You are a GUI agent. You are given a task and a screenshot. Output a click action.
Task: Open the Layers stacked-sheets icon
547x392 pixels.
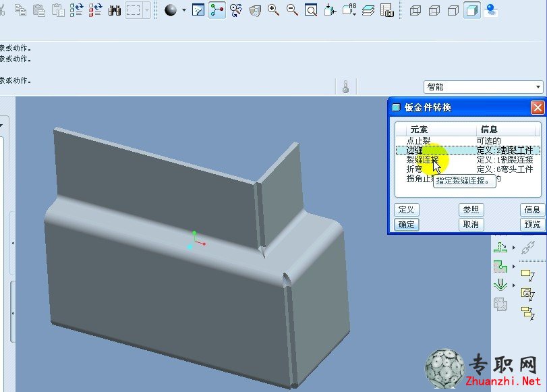point(368,10)
